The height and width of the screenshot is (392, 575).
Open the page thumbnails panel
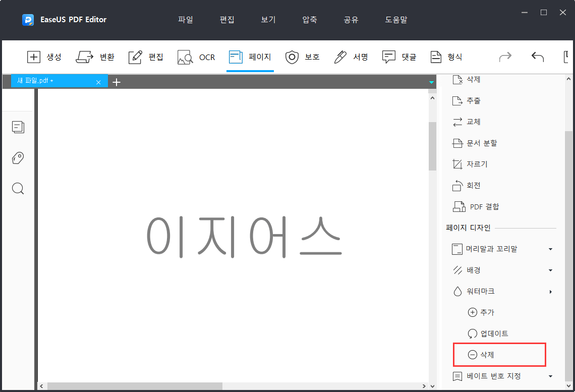tap(18, 127)
